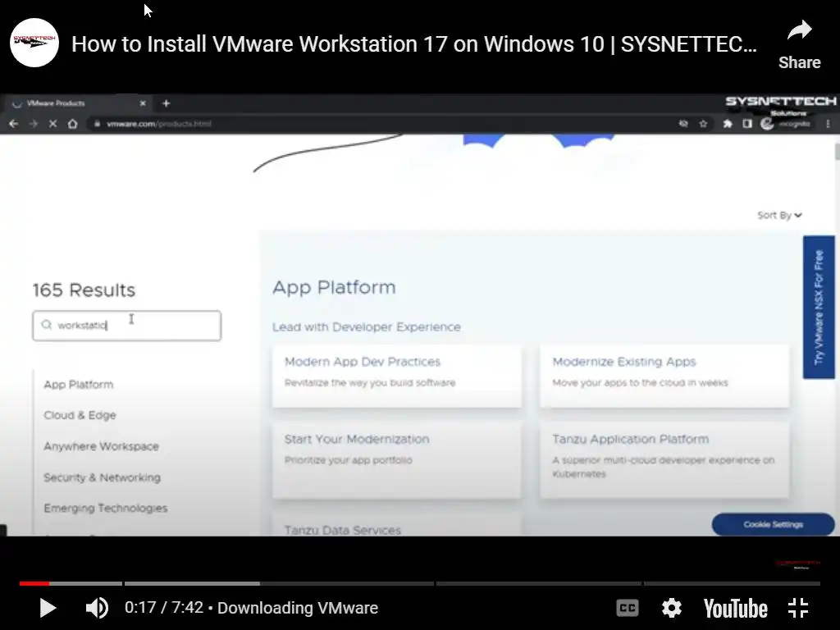
Task: Open the browser home page
Action: 73,124
